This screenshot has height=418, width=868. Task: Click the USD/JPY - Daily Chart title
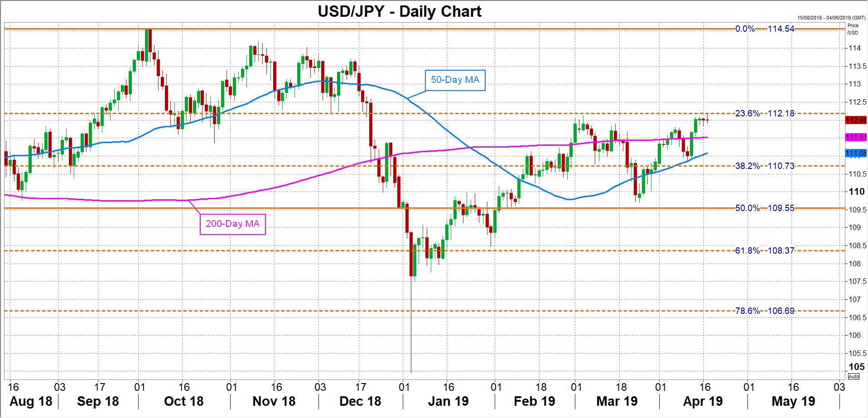(399, 11)
